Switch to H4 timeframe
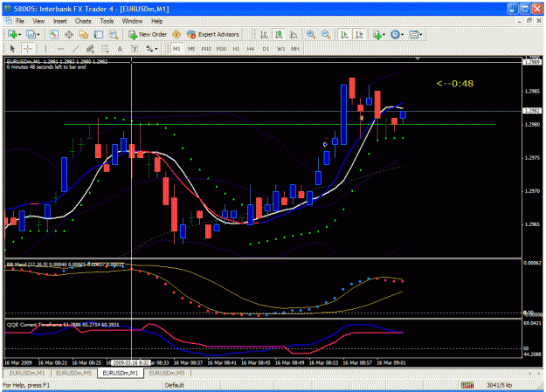This screenshot has width=546, height=392. (251, 49)
